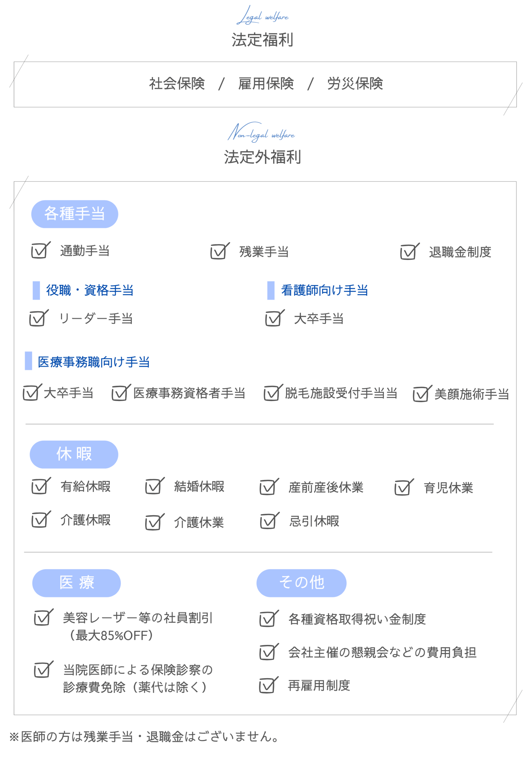The height and width of the screenshot is (776, 532).
Task: Select the 休暇 pill label
Action: point(74,454)
